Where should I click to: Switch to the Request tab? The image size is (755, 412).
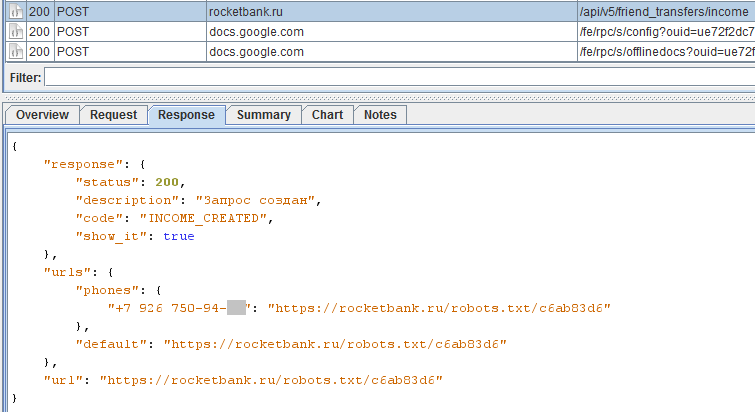point(114,115)
